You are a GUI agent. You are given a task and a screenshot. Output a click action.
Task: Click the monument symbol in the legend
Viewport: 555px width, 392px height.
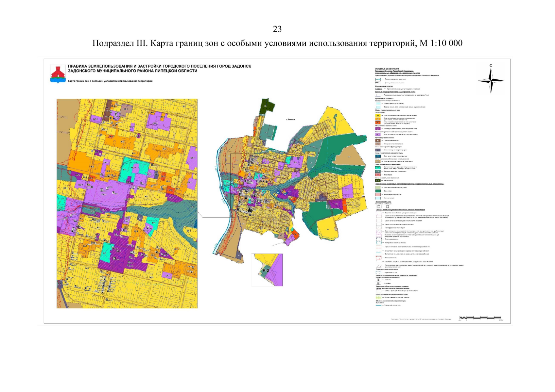pos(378,280)
